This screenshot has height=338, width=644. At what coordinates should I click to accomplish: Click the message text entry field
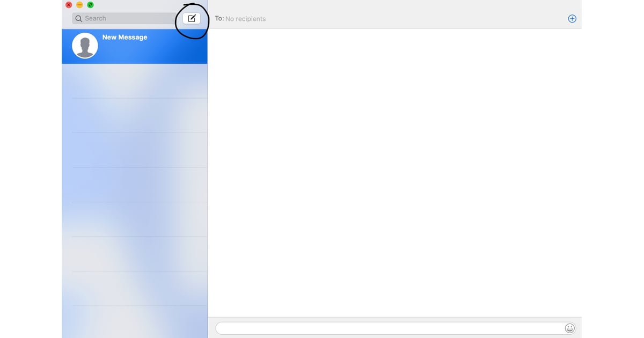tap(386, 328)
